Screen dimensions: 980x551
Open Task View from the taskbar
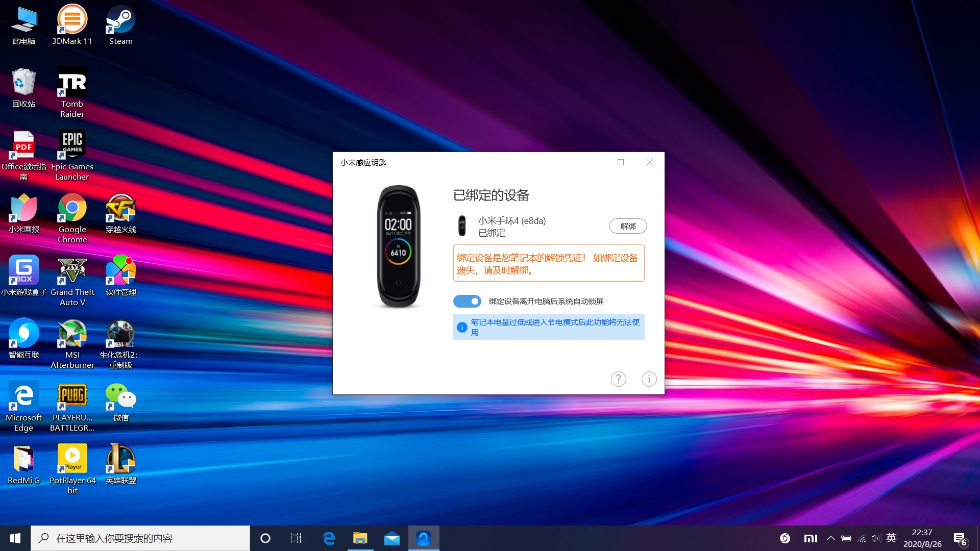pos(296,538)
